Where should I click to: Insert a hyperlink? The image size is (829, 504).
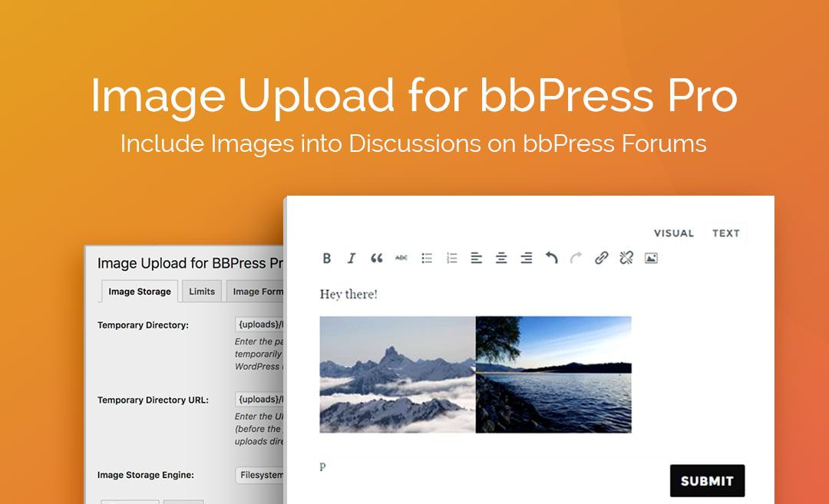tap(601, 258)
